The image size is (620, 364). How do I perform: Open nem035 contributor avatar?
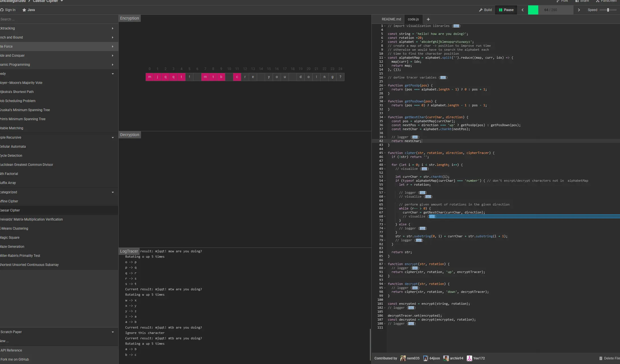click(x=403, y=358)
